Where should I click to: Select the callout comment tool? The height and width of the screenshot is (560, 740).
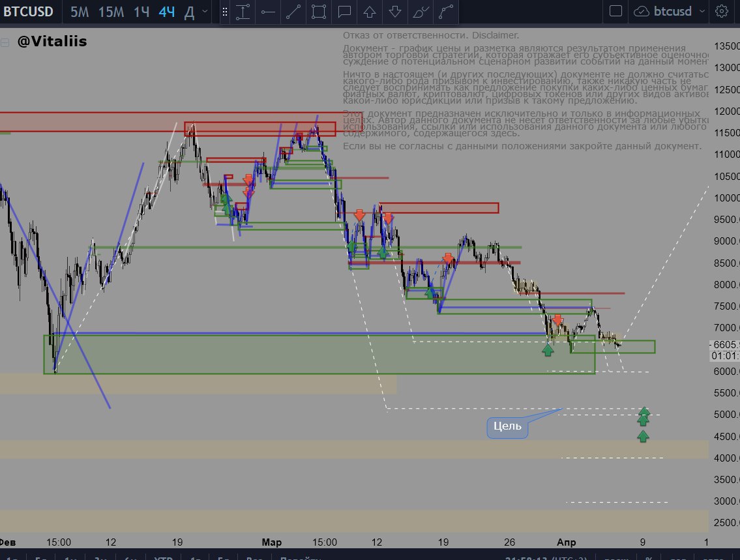pos(344,12)
